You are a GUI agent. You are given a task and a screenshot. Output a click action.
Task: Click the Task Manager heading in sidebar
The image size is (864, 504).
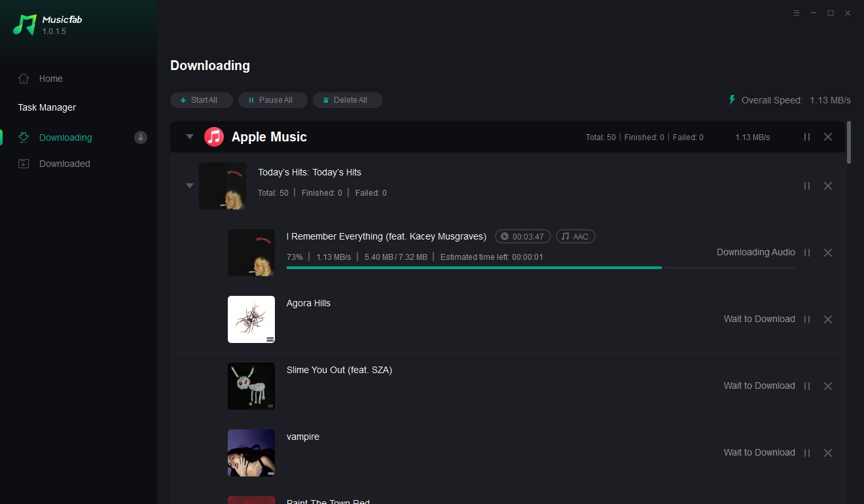(x=47, y=107)
